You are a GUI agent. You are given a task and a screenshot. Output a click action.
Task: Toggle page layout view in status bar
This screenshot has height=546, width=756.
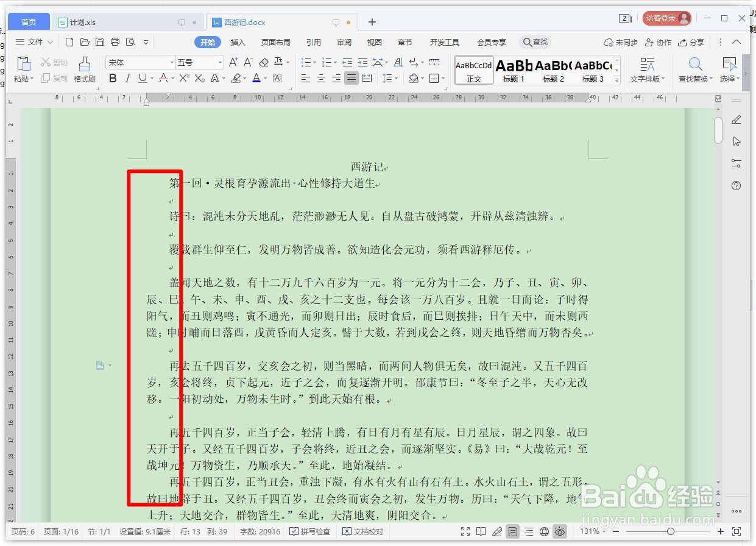[x=513, y=532]
